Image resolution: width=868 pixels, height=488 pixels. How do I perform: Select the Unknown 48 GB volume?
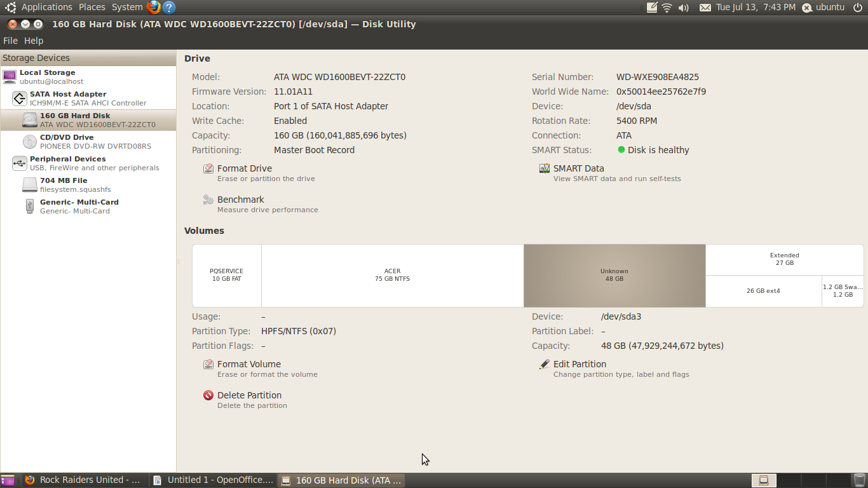click(x=614, y=276)
